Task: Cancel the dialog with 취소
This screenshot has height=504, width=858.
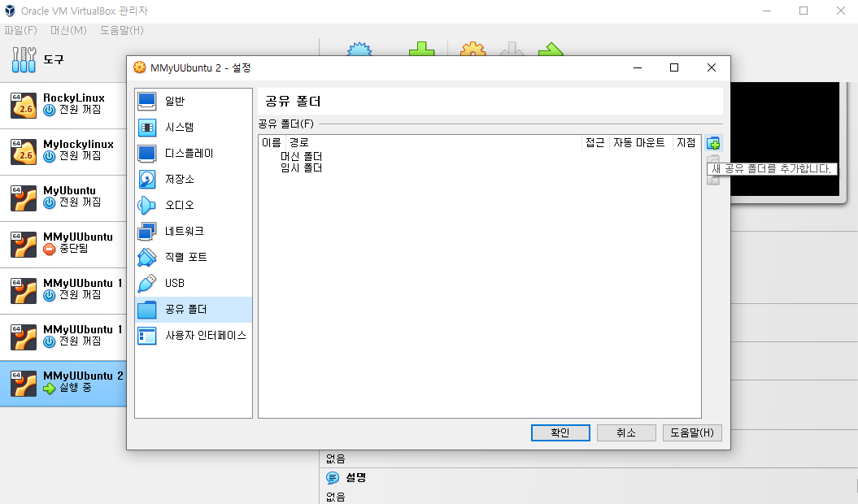Action: [626, 432]
